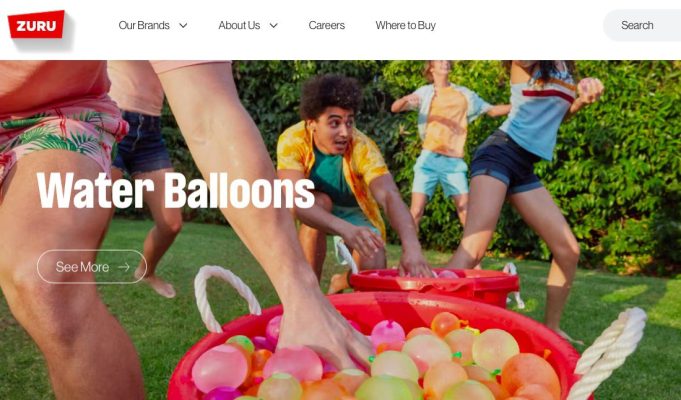Focus the Search input field
Screen dimensions: 681x400
coord(642,25)
